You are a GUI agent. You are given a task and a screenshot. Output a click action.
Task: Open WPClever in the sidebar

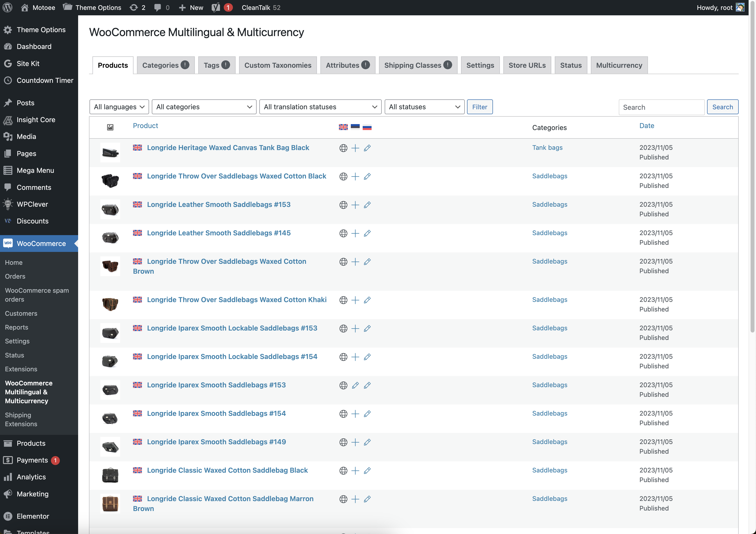pyautogui.click(x=39, y=204)
